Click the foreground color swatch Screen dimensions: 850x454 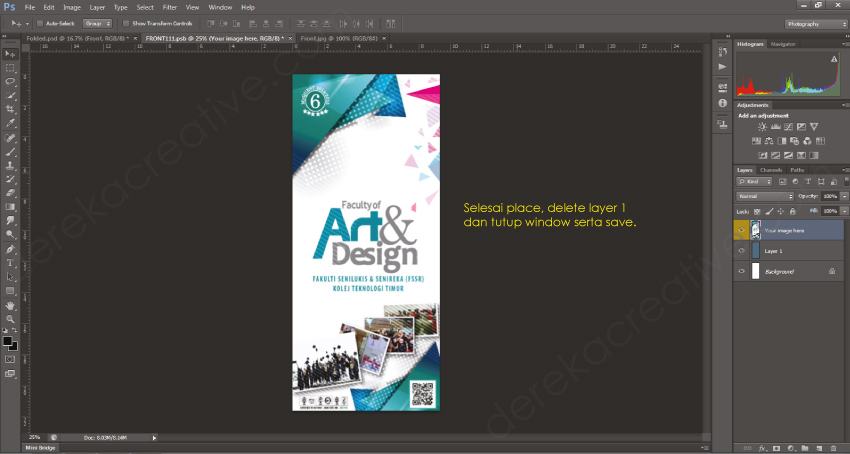pyautogui.click(x=8, y=341)
